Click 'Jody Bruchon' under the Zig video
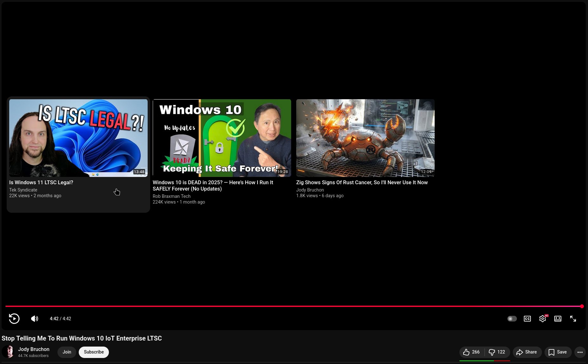Viewport: 588px width, 364px height. 310,190
